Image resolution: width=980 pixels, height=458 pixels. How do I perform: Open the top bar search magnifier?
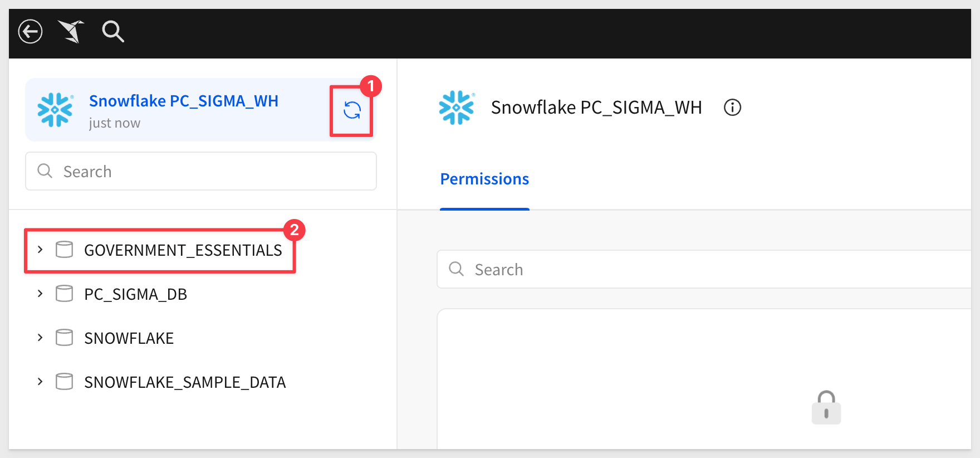click(x=113, y=31)
